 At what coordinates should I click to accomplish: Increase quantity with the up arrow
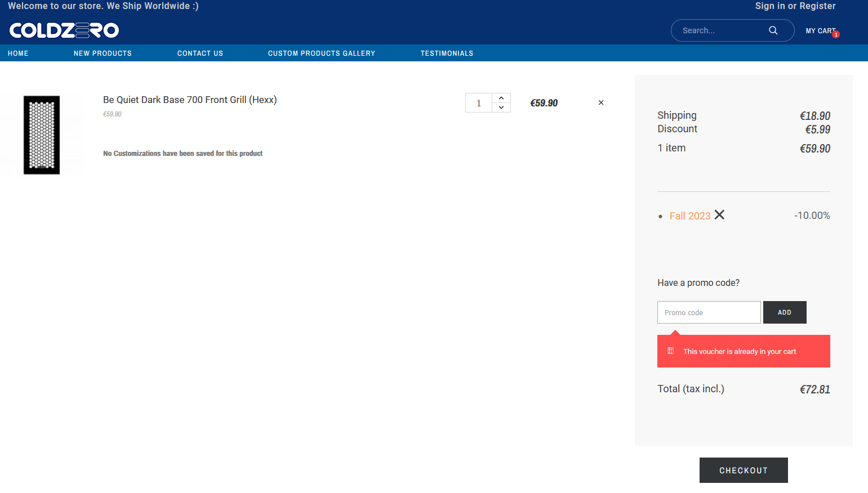click(x=501, y=98)
